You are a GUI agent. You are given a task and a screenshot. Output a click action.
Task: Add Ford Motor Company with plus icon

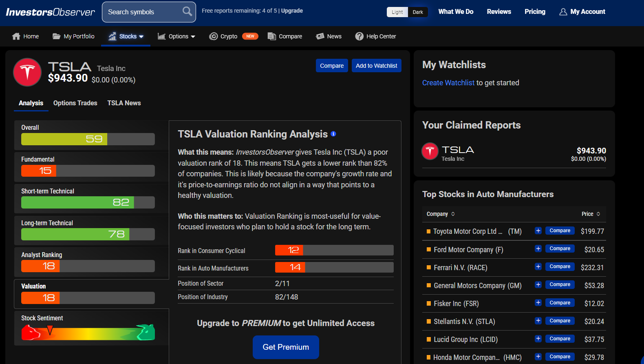538,249
